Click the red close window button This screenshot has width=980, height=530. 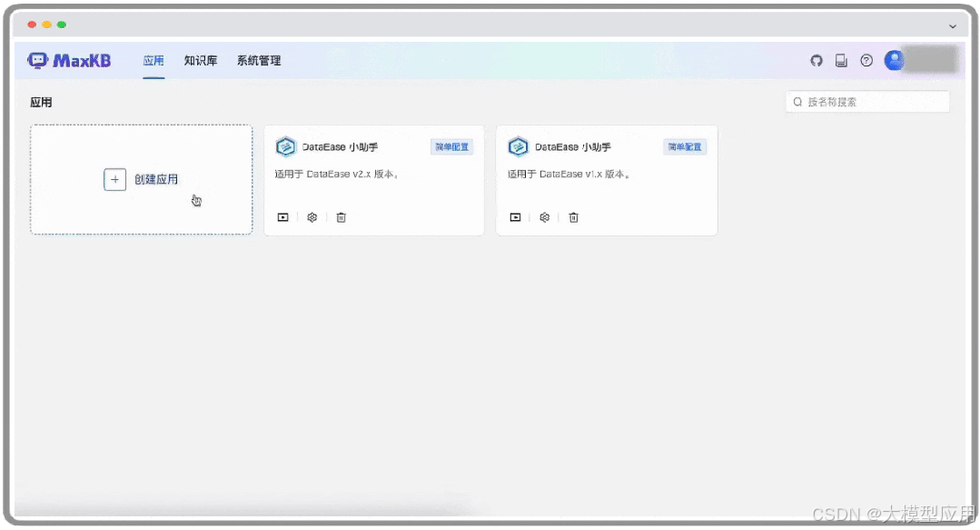pyautogui.click(x=32, y=25)
